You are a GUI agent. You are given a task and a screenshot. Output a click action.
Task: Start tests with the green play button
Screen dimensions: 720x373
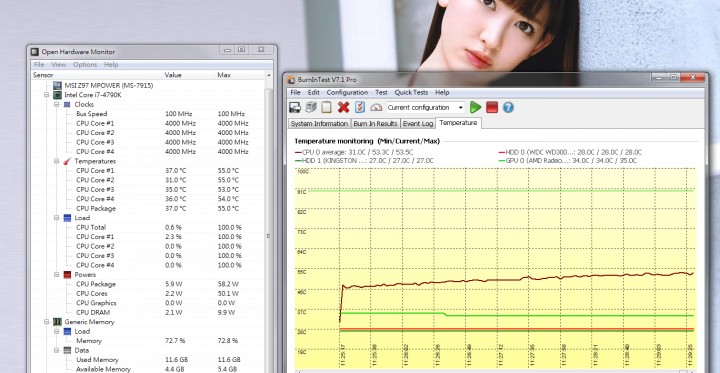click(x=475, y=107)
